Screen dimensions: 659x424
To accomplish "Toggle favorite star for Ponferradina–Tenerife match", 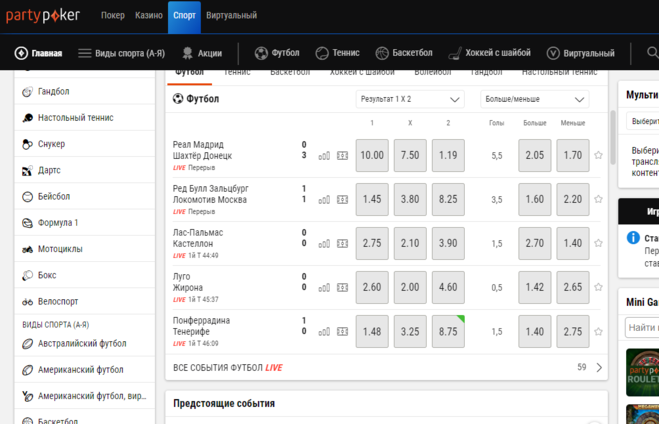I will coord(599,332).
